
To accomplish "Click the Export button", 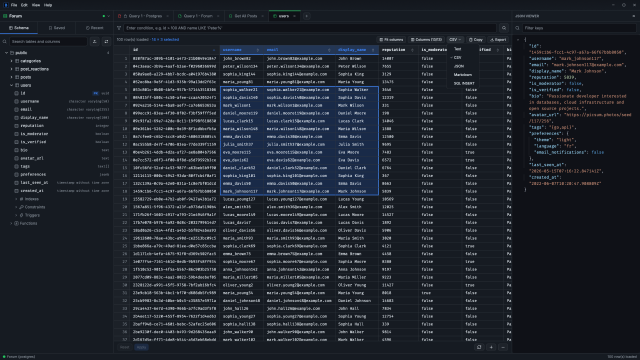I will pyautogui.click(x=498, y=40).
